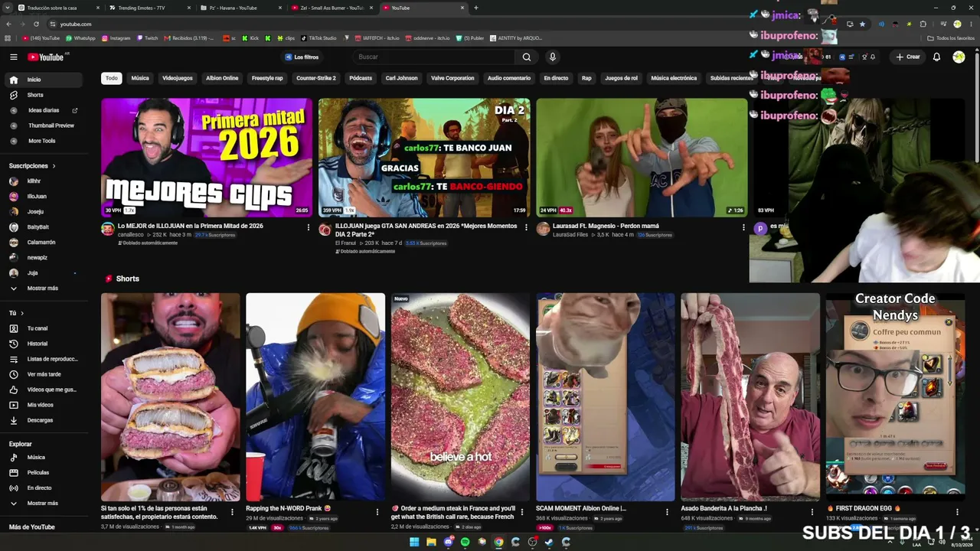
Task: Click the Buscar search field
Action: pos(434,57)
